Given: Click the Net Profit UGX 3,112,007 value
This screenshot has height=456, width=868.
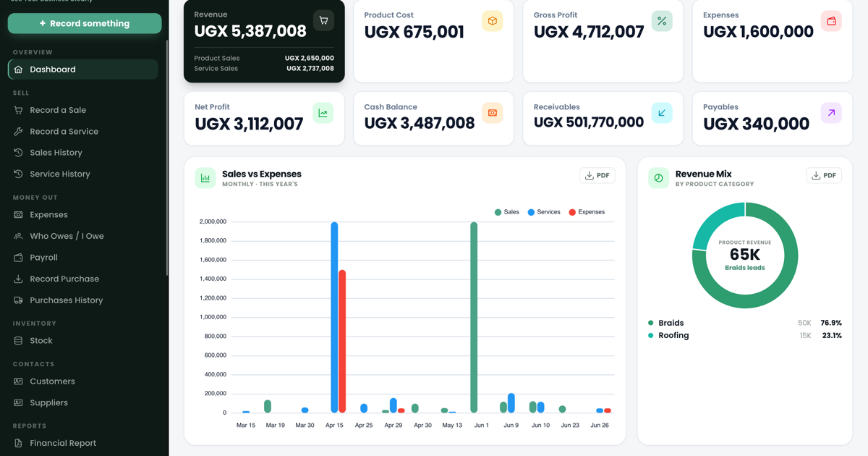Looking at the screenshot, I should tap(249, 124).
